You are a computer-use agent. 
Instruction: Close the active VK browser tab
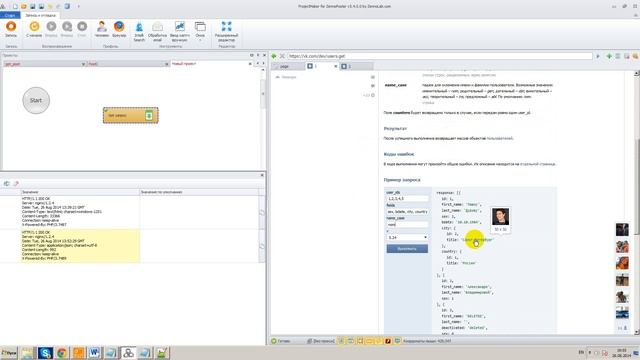click(336, 66)
